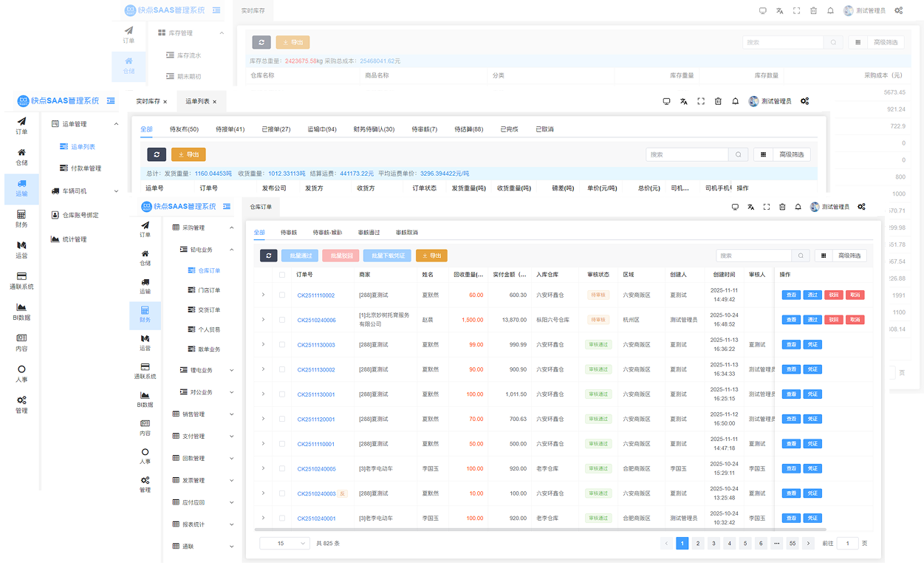The height and width of the screenshot is (568, 924).
Task: Switch to the 待发布(50) tab
Action: [x=184, y=129]
